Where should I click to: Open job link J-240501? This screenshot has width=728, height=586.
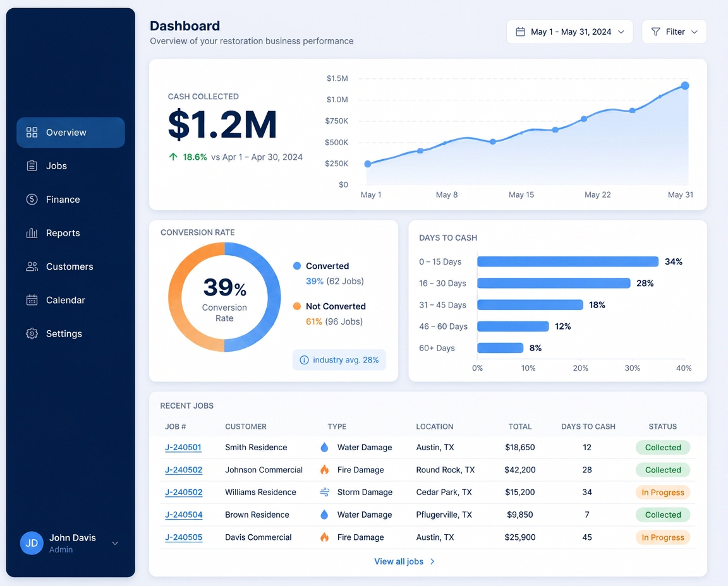point(183,447)
